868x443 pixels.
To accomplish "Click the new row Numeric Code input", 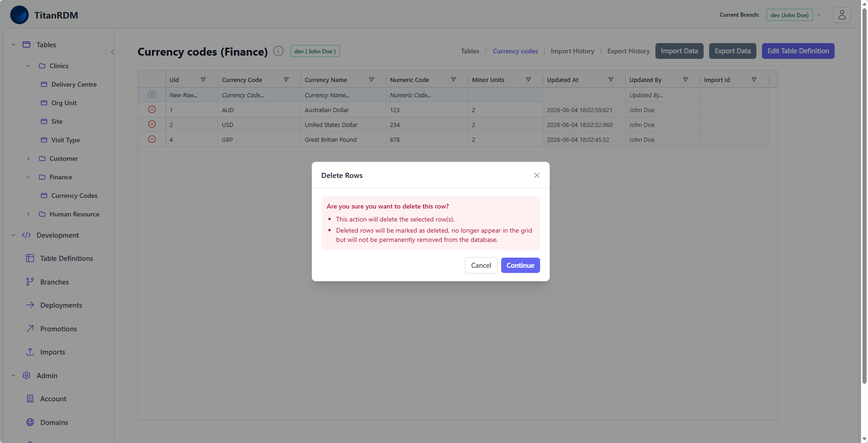I will pyautogui.click(x=427, y=95).
